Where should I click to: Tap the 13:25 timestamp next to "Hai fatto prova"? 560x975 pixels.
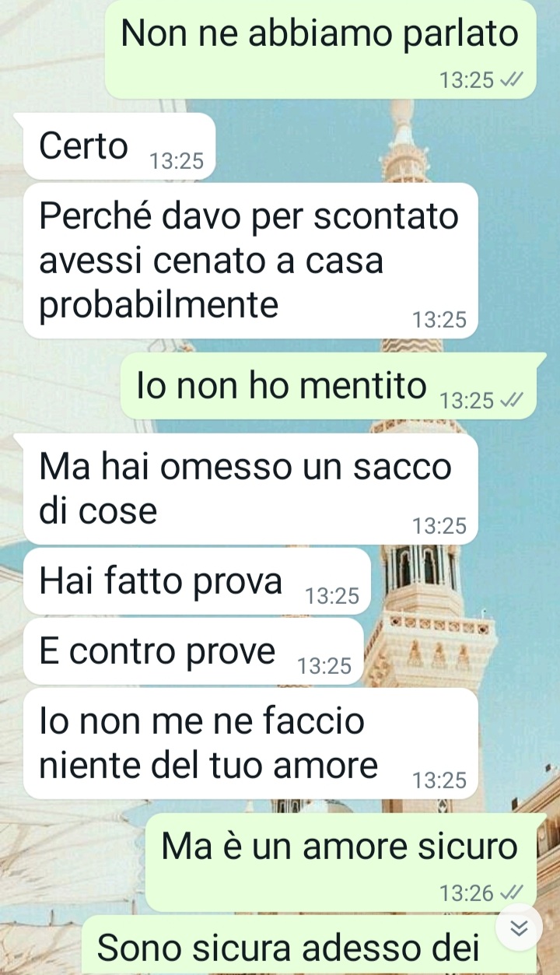332,596
